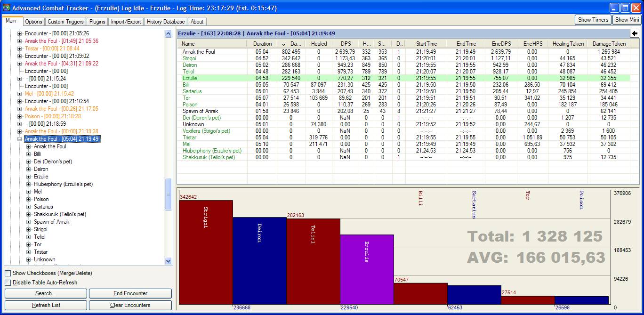
Task: Select Shakkuruk (Teliol's pet) table row
Action: (x=405, y=157)
